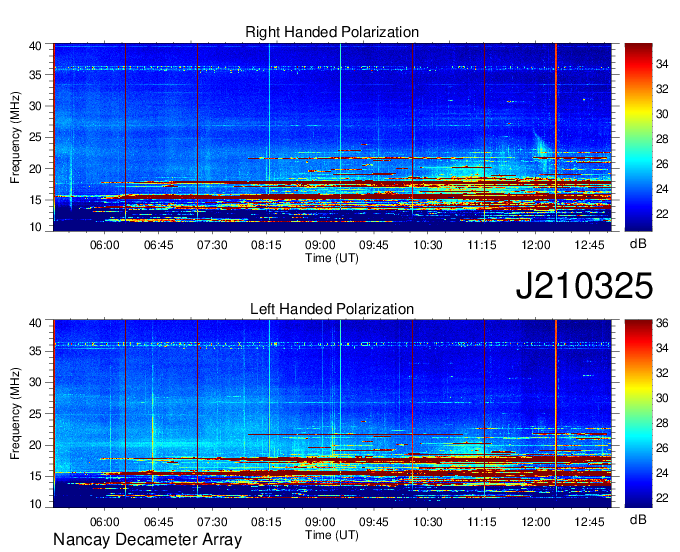This screenshot has height=552, width=680.
Task: Click the "Left Handed Polarization" plot title
Action: coord(332,309)
